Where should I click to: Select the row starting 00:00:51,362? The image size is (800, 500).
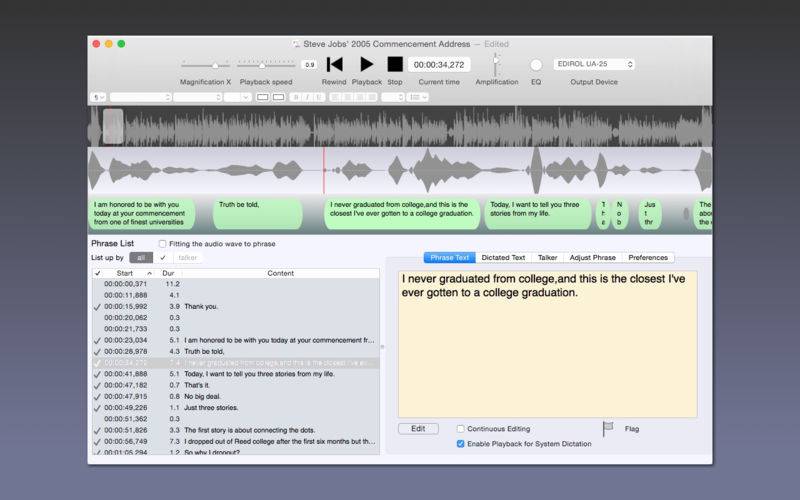236,419
